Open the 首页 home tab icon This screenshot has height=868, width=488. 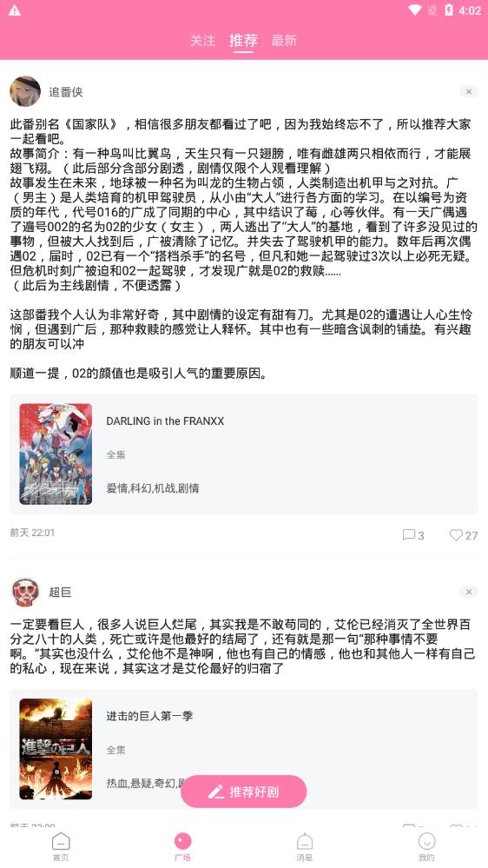[61, 842]
